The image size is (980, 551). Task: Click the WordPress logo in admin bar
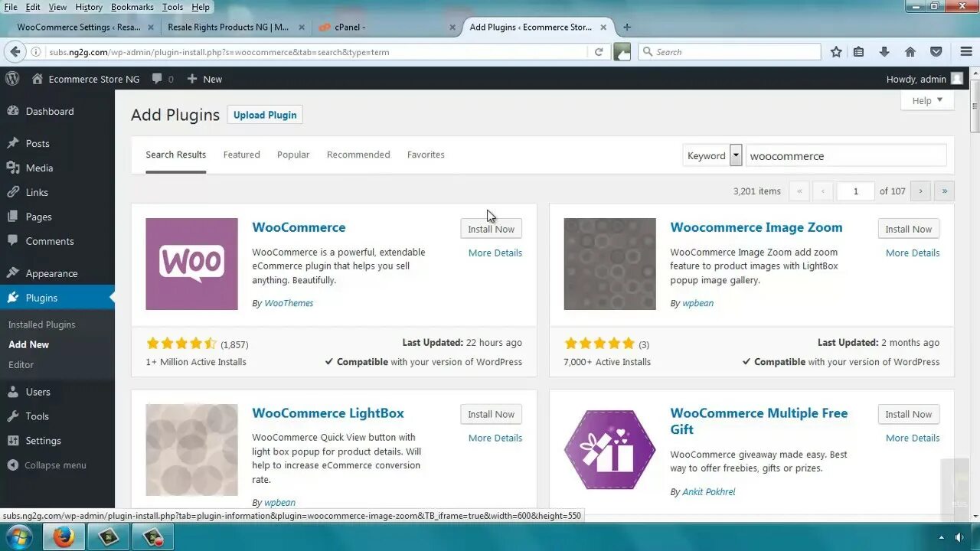tap(12, 79)
